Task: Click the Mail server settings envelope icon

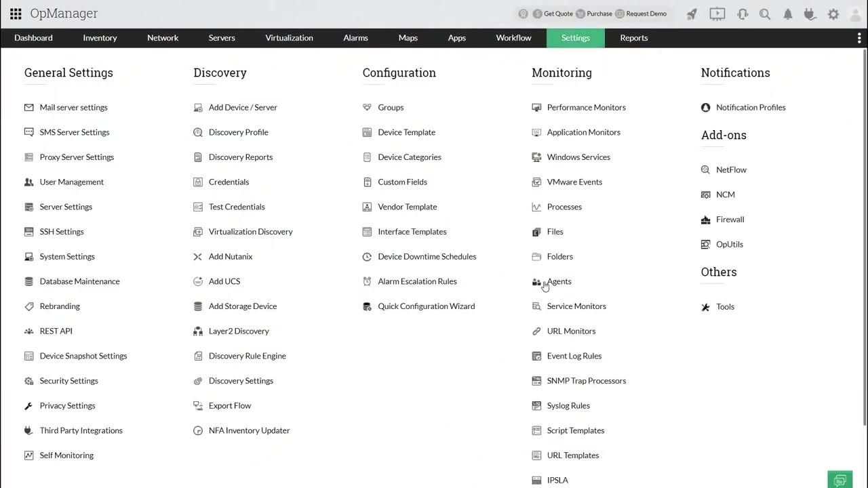Action: pos(28,107)
